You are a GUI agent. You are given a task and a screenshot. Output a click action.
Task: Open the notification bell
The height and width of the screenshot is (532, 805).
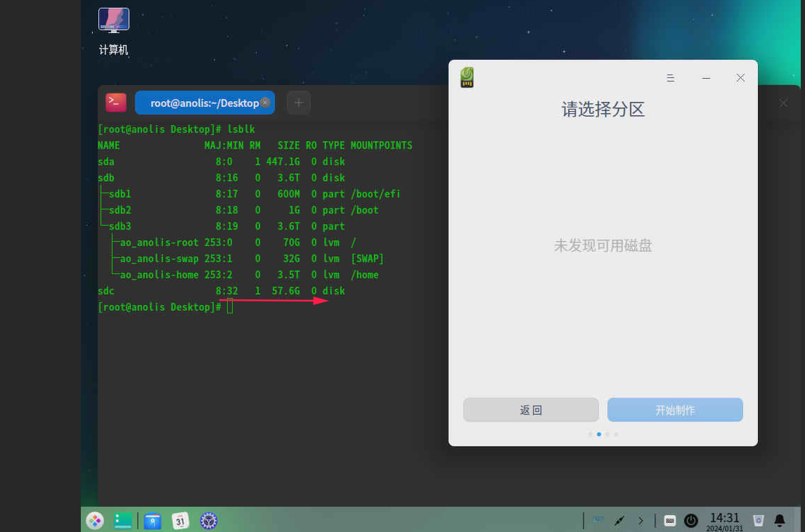point(780,521)
